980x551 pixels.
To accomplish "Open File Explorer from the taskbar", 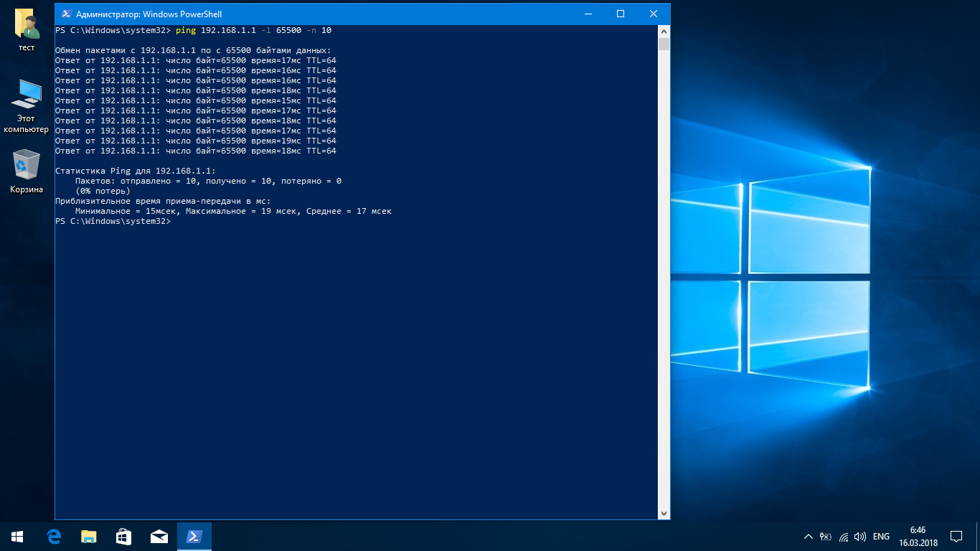I will 88,536.
